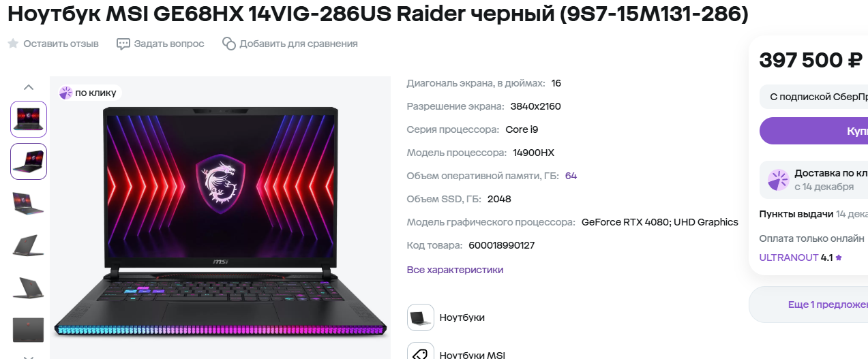Select the first front-view laptop thumbnail
The width and height of the screenshot is (868, 359).
click(29, 119)
